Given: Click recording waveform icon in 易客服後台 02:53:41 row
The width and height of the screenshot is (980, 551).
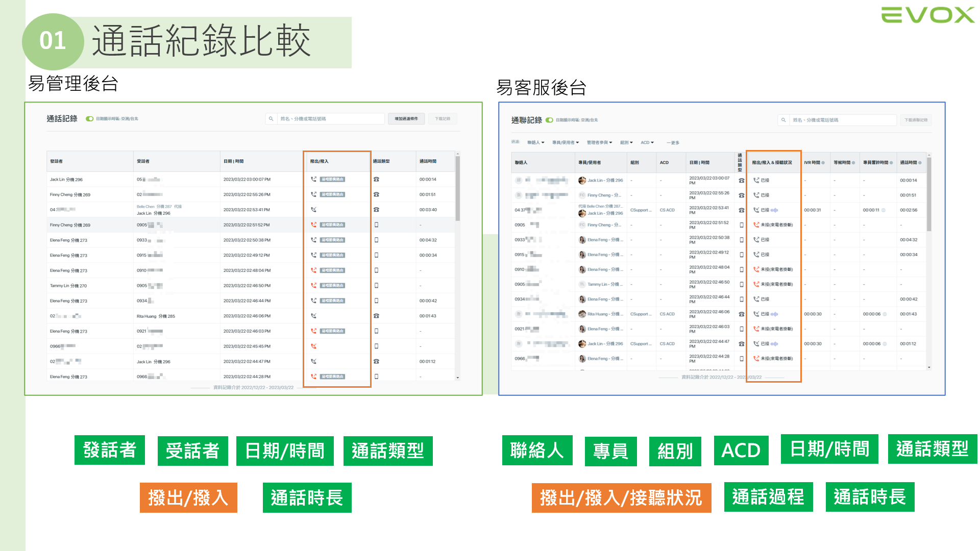Looking at the screenshot, I should [774, 210].
